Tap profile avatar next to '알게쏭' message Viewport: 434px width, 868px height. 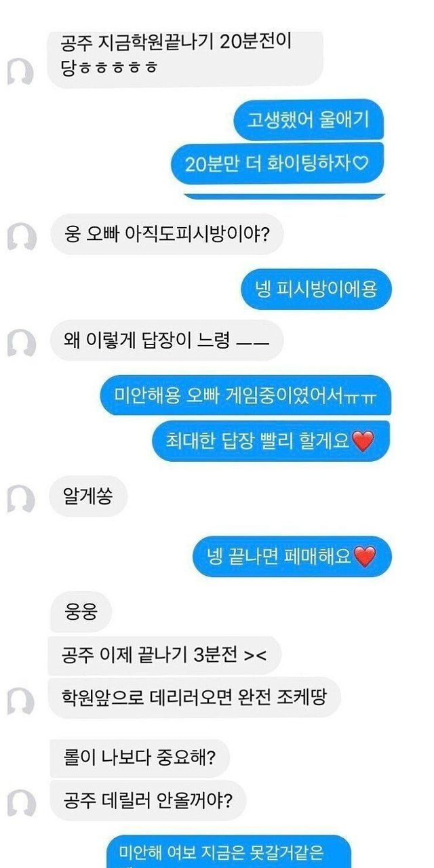click(x=22, y=500)
